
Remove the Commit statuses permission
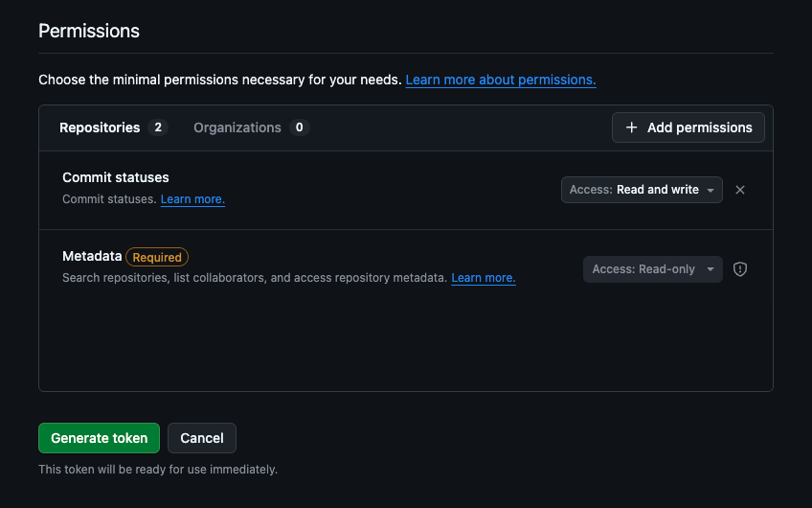point(740,190)
